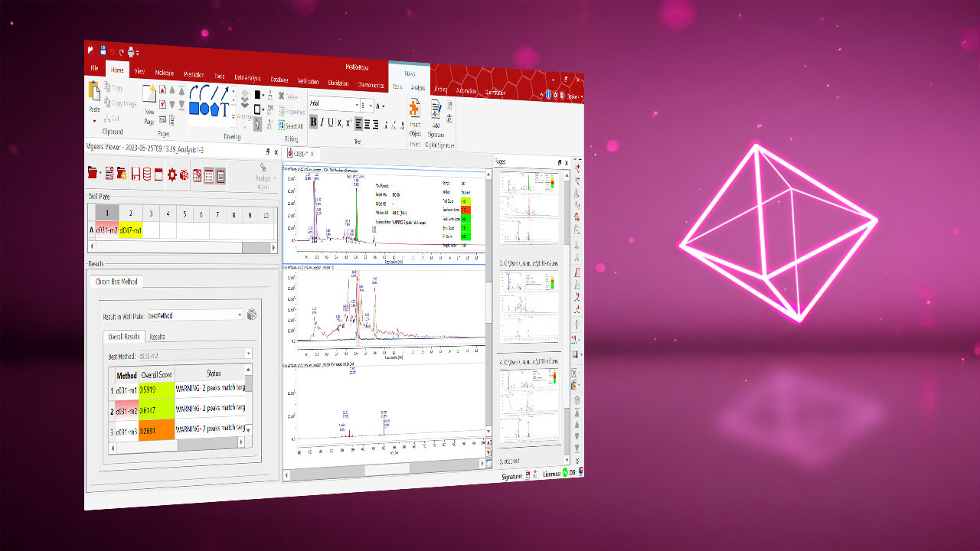Open the Arial font name dropdown
Screen dimensions: 980x551
[355, 105]
